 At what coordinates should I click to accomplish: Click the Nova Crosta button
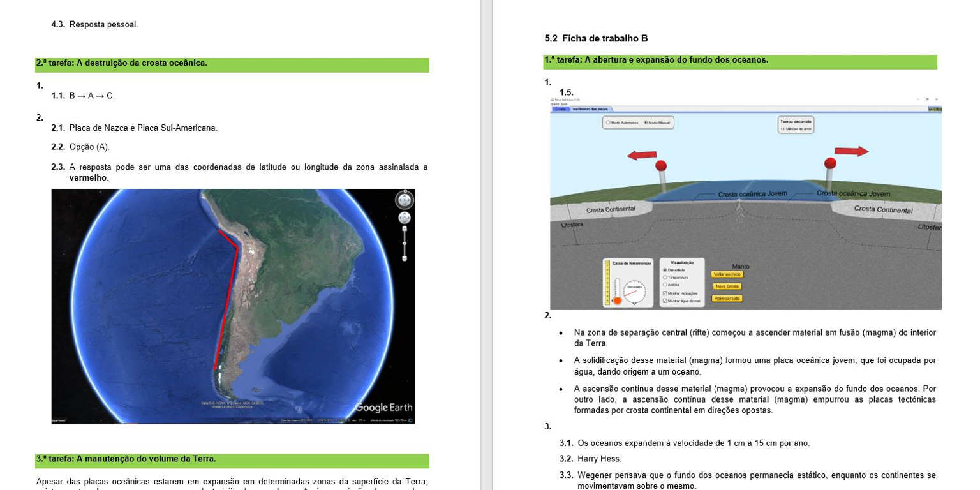coord(727,286)
